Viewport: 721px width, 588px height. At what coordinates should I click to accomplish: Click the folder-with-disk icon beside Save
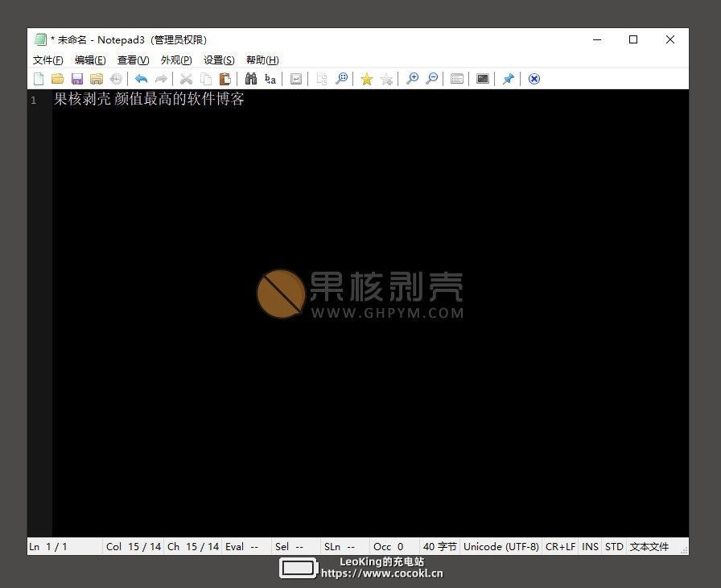[96, 79]
